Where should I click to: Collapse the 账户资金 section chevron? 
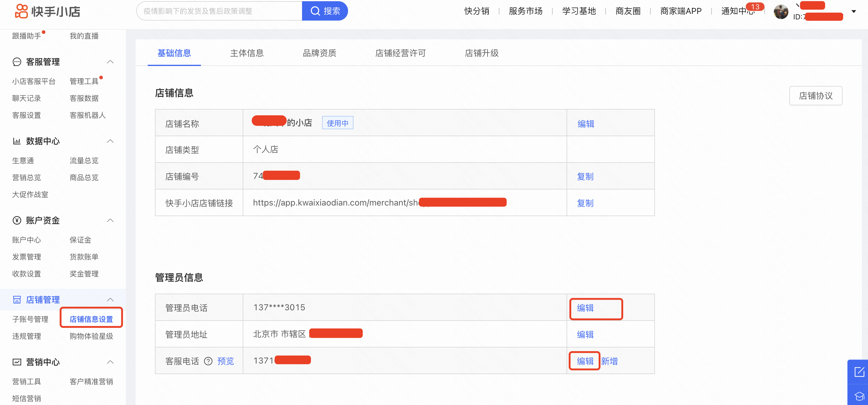pos(110,220)
